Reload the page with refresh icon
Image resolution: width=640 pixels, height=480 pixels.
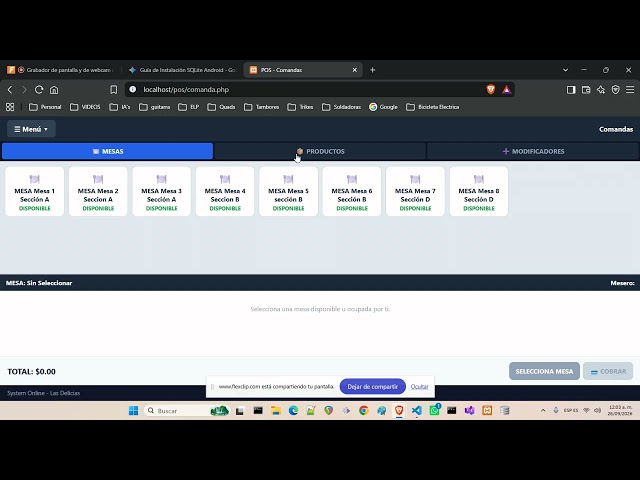(x=39, y=89)
